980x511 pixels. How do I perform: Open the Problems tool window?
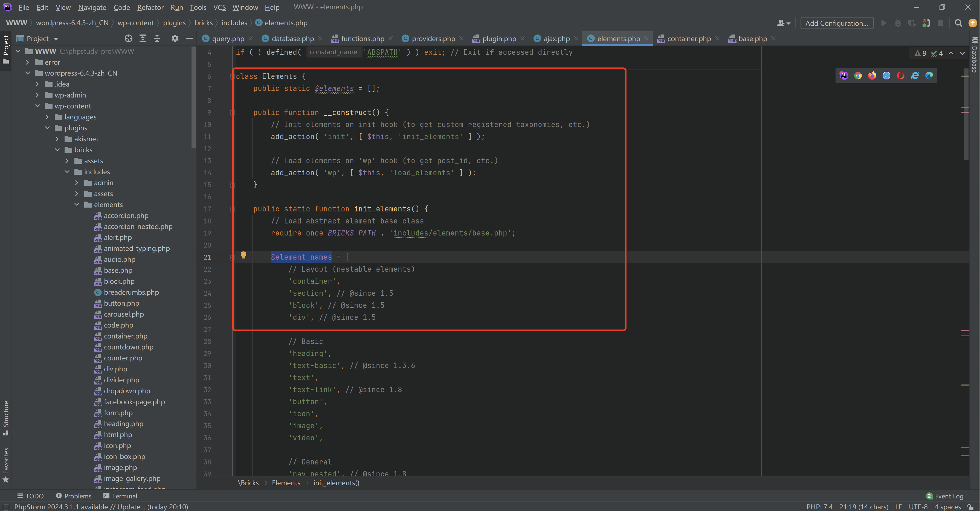click(73, 496)
